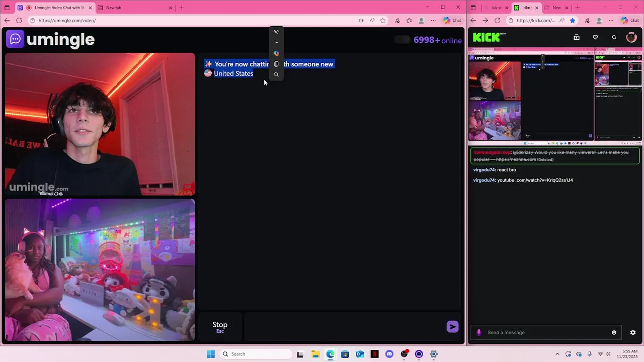Click the Kick stream video player
The height and width of the screenshot is (362, 644).
[x=555, y=97]
